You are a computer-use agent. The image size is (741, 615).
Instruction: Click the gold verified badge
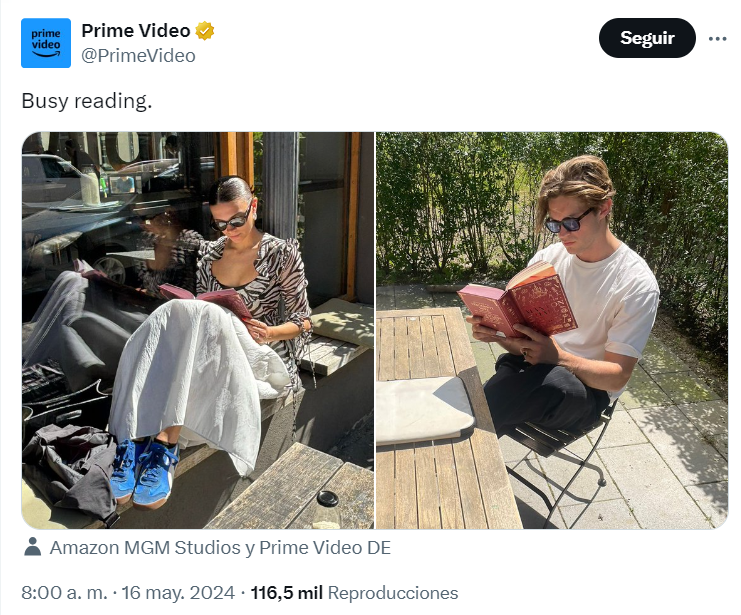click(205, 31)
